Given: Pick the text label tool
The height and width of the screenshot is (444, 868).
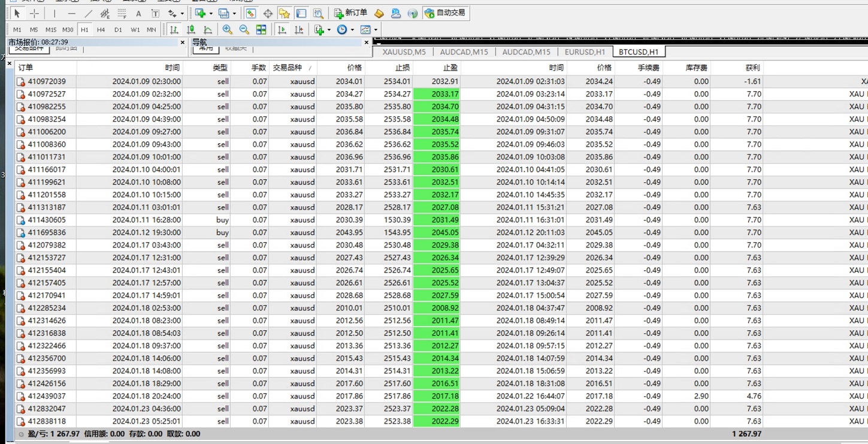Looking at the screenshot, I should click(x=138, y=13).
